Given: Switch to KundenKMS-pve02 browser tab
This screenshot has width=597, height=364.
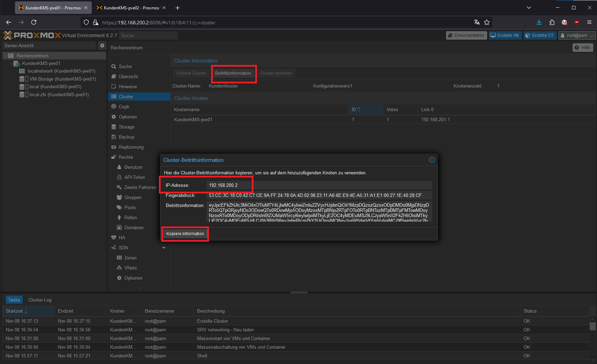Looking at the screenshot, I should pos(129,8).
